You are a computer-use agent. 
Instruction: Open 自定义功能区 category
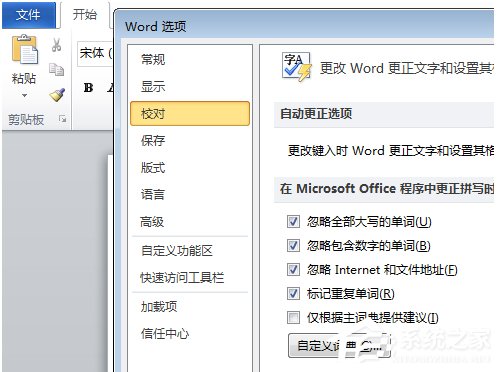(177, 251)
